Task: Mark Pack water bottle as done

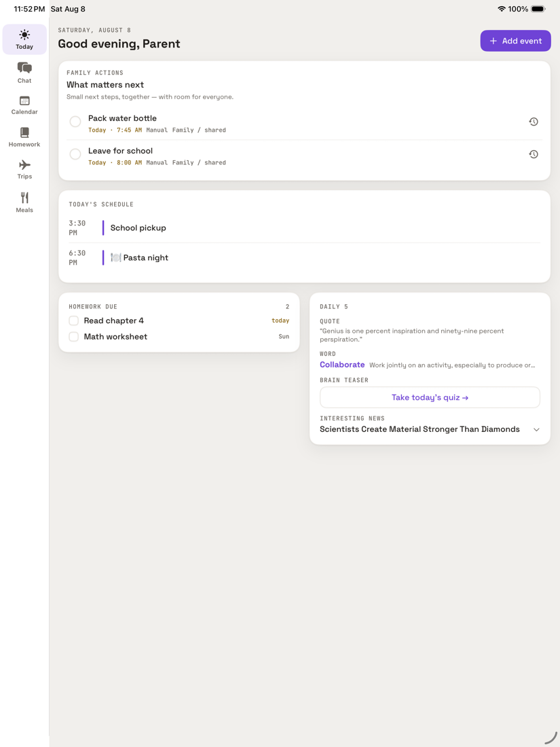Action: (x=75, y=122)
